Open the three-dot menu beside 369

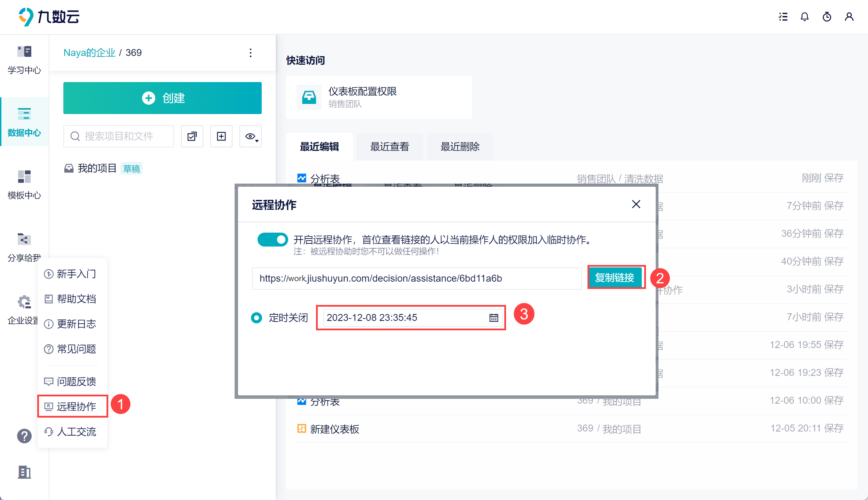(251, 53)
